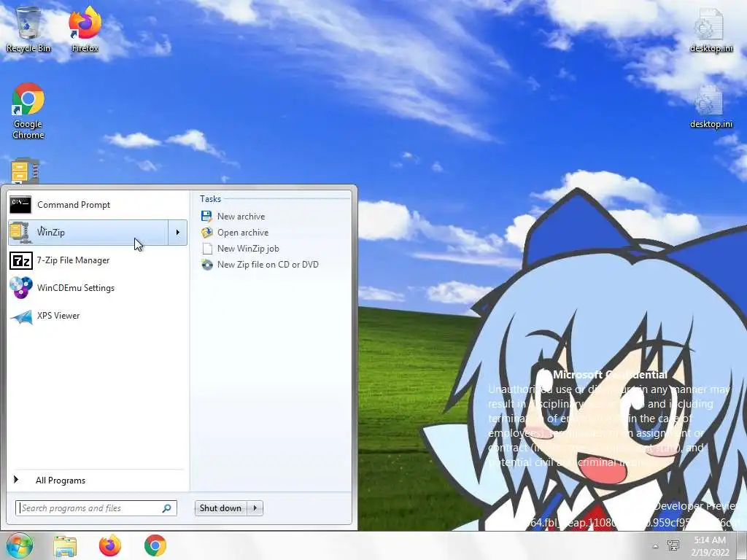Click the 7-Zip File Manager icon
Screen dimensions: 747x560
[21, 260]
